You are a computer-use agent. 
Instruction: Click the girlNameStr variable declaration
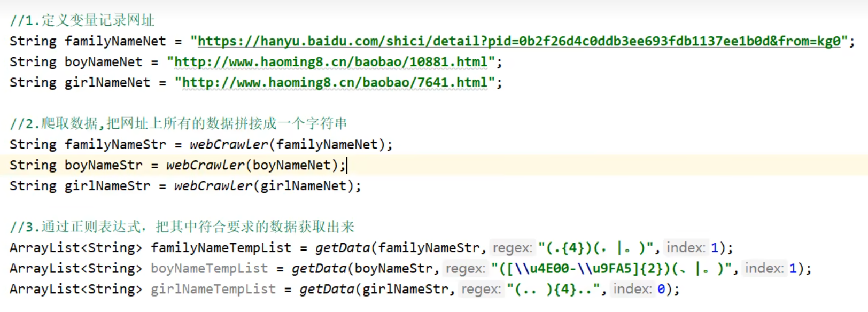[107, 186]
